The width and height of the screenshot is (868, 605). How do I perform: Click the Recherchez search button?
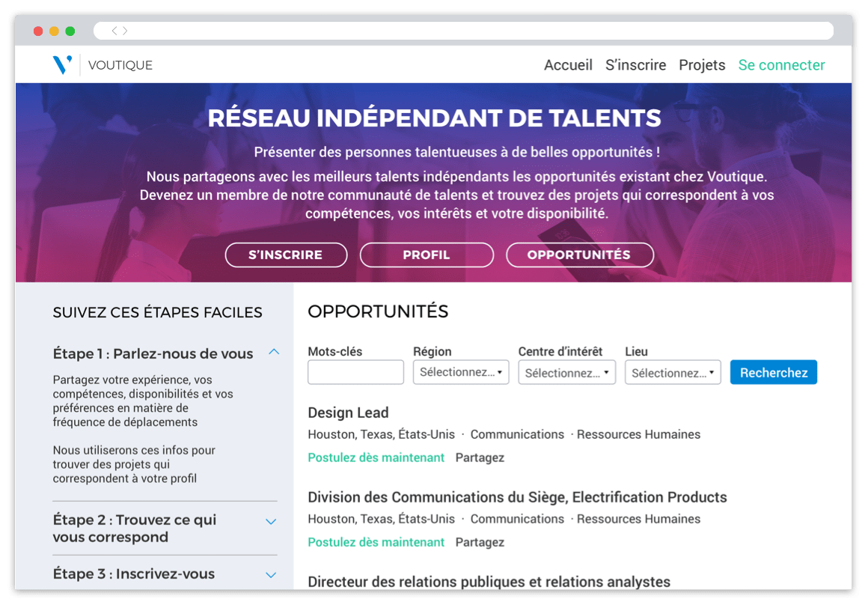[x=773, y=372]
